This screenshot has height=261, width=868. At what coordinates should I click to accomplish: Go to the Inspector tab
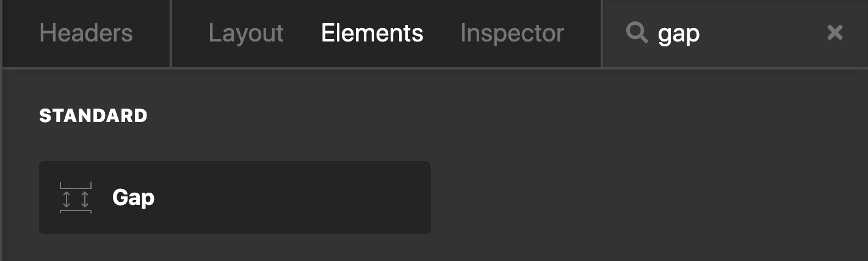click(512, 34)
